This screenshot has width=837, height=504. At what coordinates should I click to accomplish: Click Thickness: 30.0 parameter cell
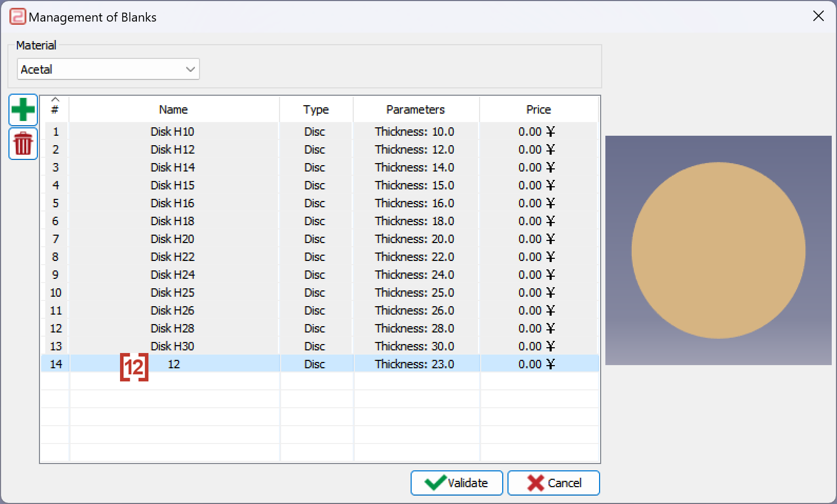416,346
